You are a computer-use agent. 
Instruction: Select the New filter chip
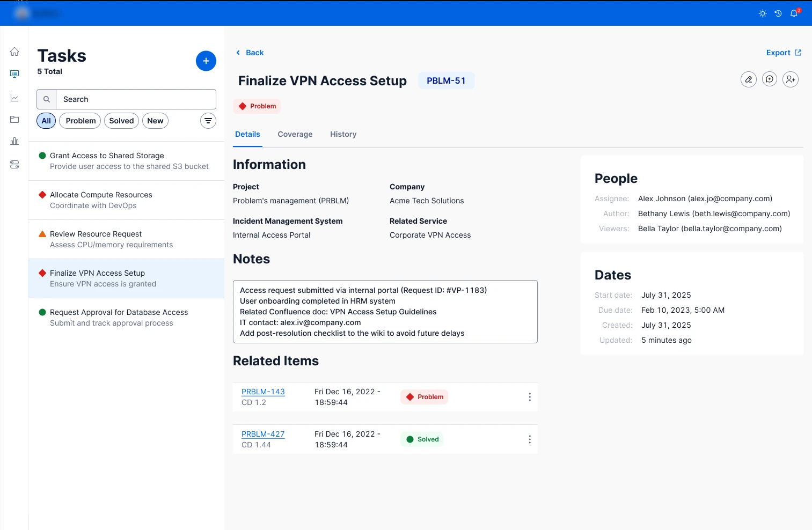pyautogui.click(x=155, y=121)
